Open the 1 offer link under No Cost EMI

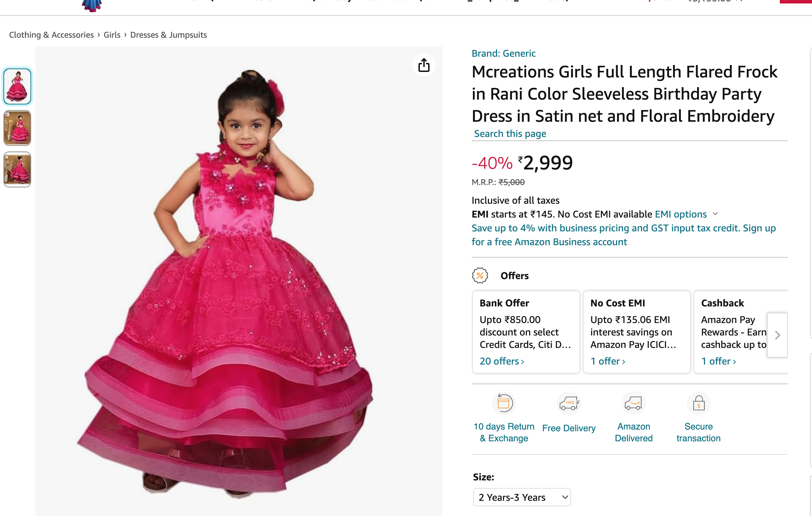tap(608, 361)
